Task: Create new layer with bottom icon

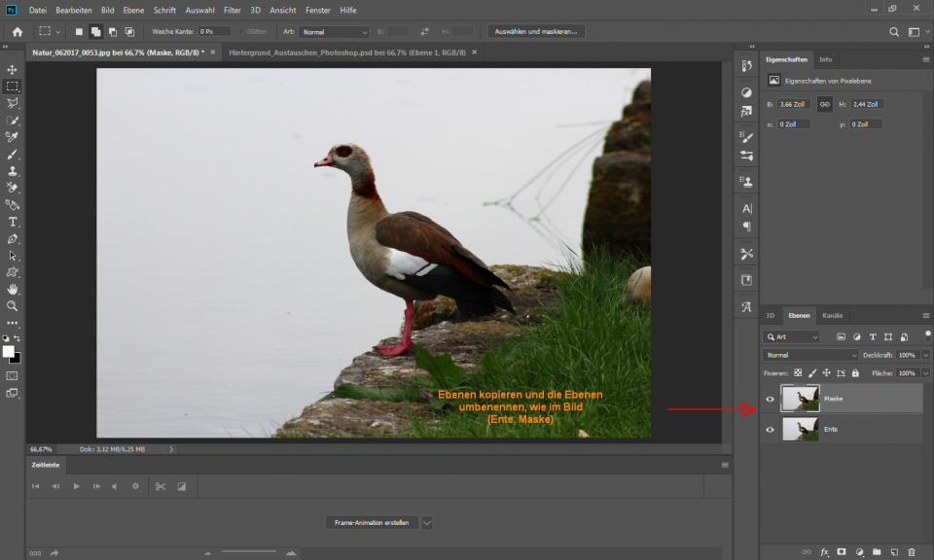Action: (894, 551)
